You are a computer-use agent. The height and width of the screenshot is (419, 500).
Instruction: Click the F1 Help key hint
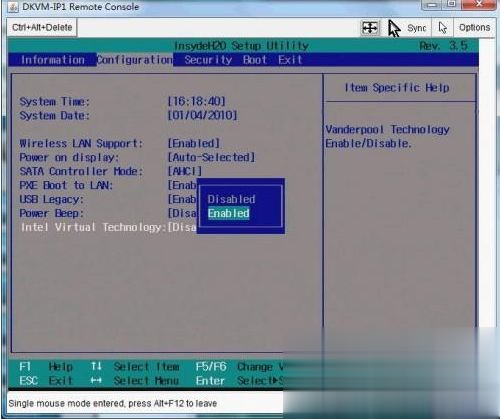46,367
